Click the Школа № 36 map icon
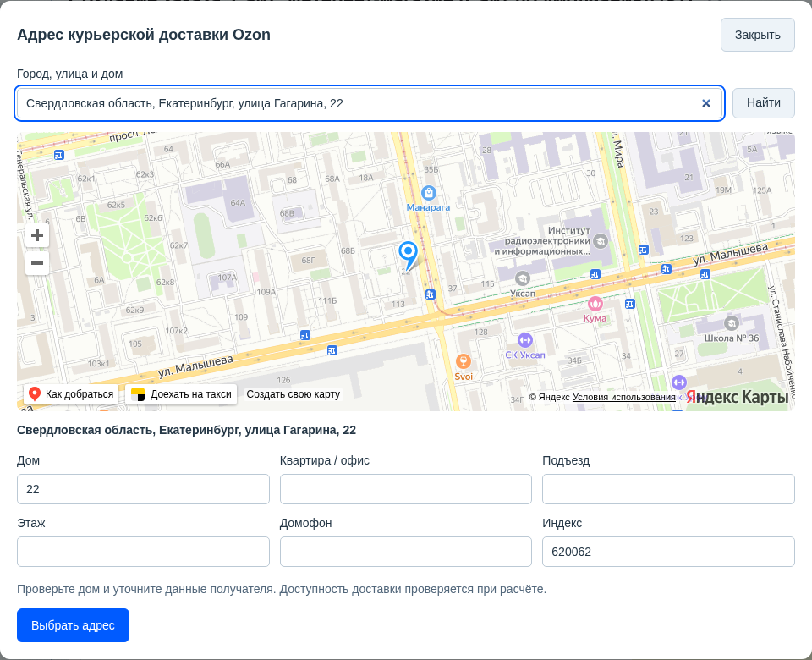The height and width of the screenshot is (660, 812). 731,324
